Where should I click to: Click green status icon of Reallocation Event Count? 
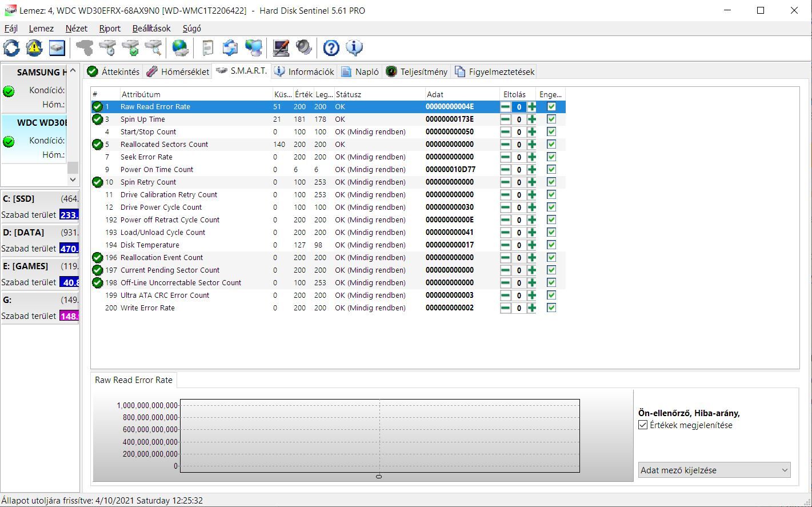tap(98, 258)
